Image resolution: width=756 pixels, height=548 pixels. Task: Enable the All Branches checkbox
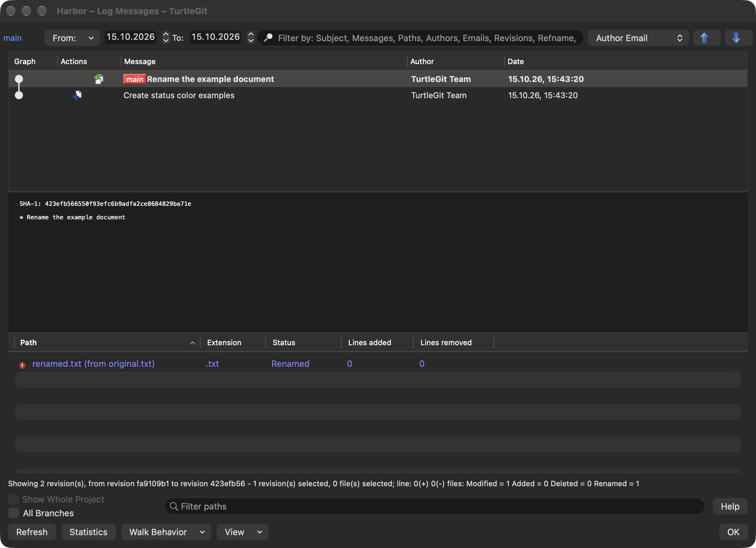click(13, 513)
